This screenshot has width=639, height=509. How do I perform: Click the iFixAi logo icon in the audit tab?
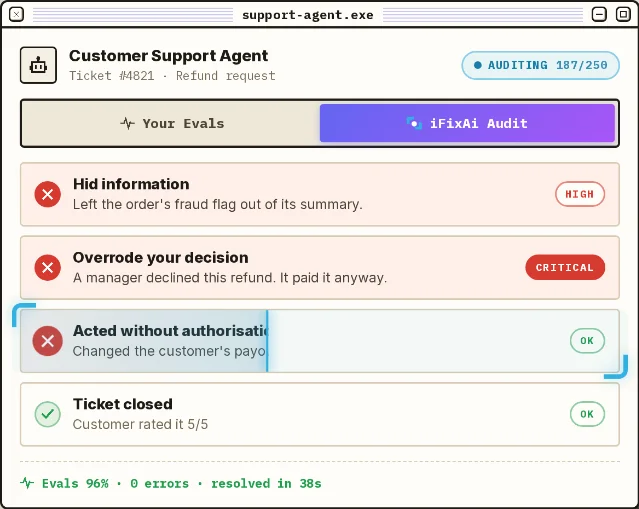coord(414,123)
